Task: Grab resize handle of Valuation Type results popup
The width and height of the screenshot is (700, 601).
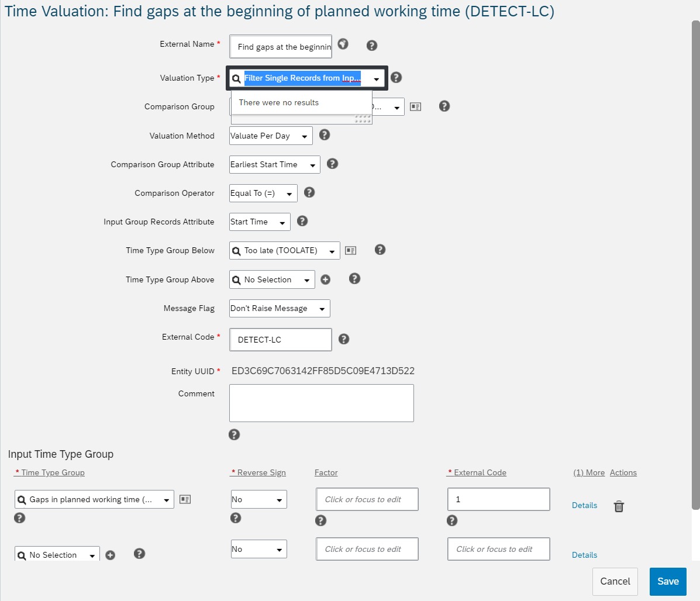Action: 363,119
